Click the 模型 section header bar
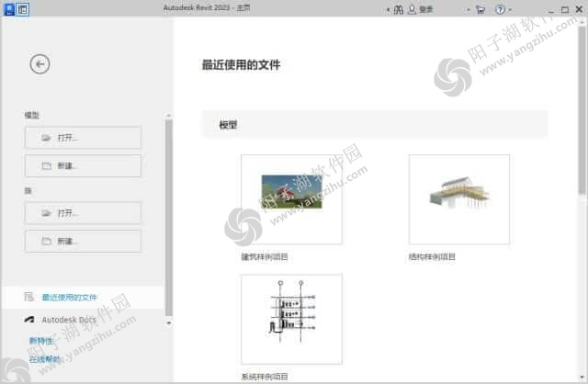 click(375, 124)
